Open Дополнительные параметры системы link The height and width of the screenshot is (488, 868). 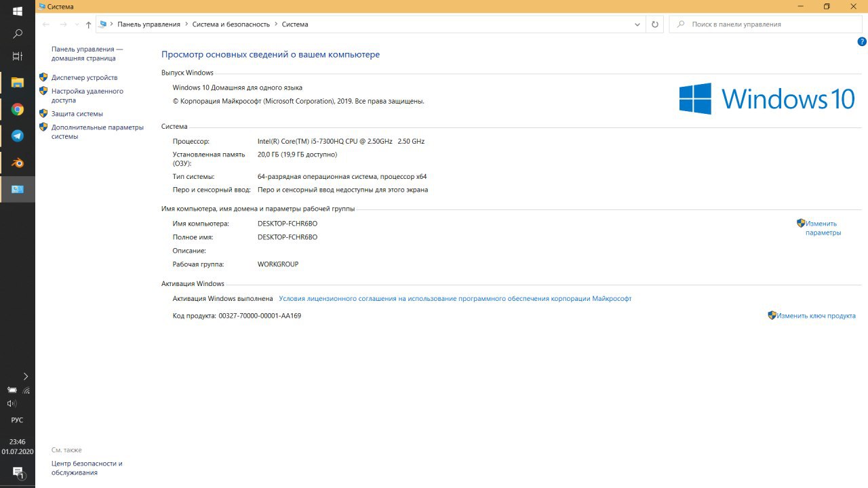98,131
